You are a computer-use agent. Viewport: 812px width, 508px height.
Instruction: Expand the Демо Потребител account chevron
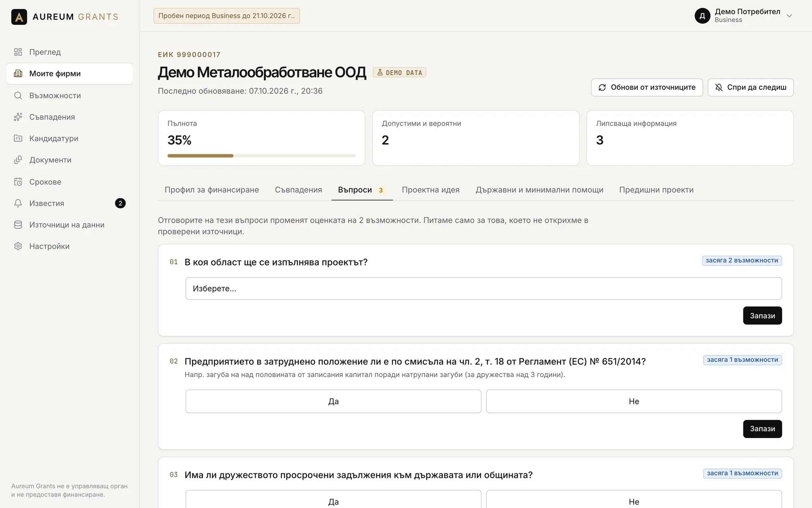tap(789, 16)
